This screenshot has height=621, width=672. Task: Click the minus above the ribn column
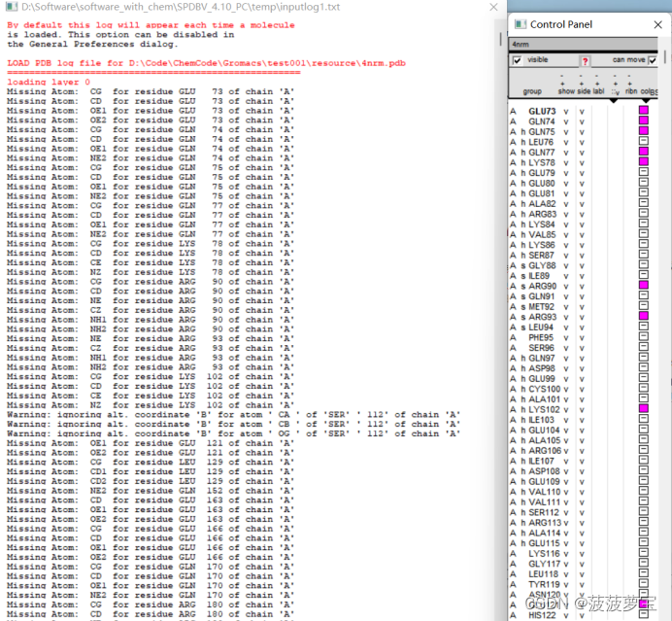pos(629,77)
